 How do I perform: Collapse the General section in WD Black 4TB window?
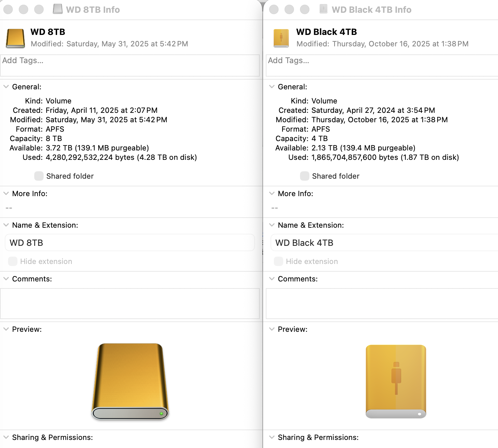[272, 87]
